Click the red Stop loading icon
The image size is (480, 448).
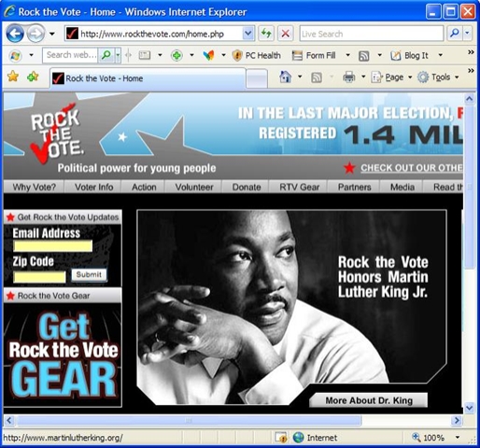pos(285,34)
